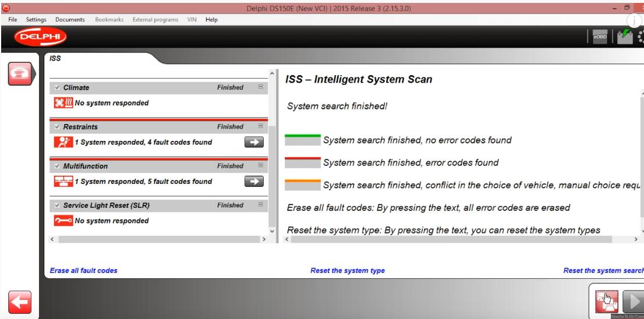Click the Delphi logo
This screenshot has height=319, width=644.
pos(40,37)
